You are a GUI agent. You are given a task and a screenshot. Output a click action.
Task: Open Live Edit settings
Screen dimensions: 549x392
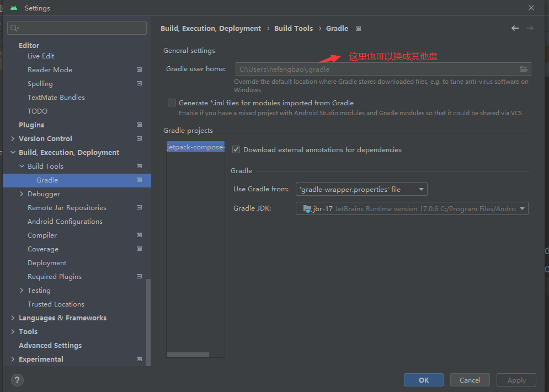pyautogui.click(x=41, y=56)
